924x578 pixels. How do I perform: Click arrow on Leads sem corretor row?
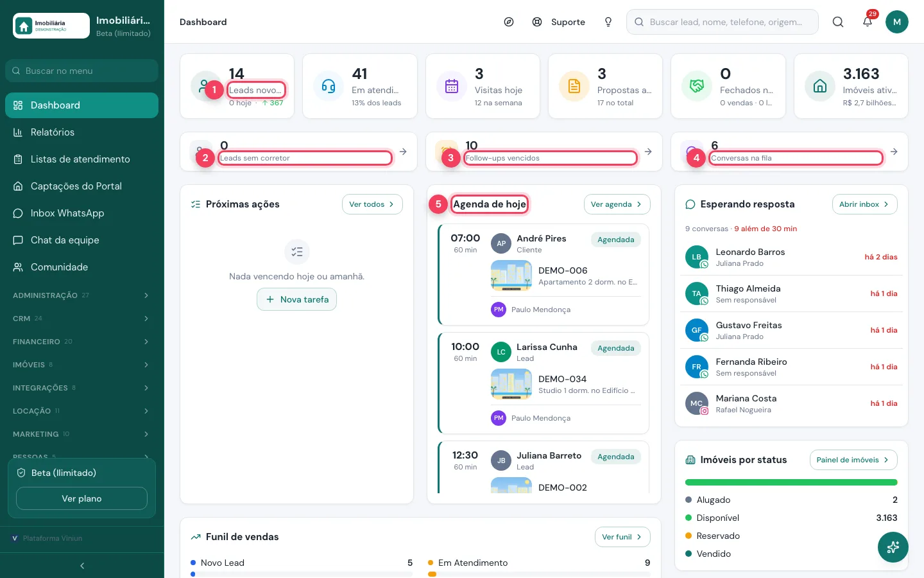(x=403, y=152)
